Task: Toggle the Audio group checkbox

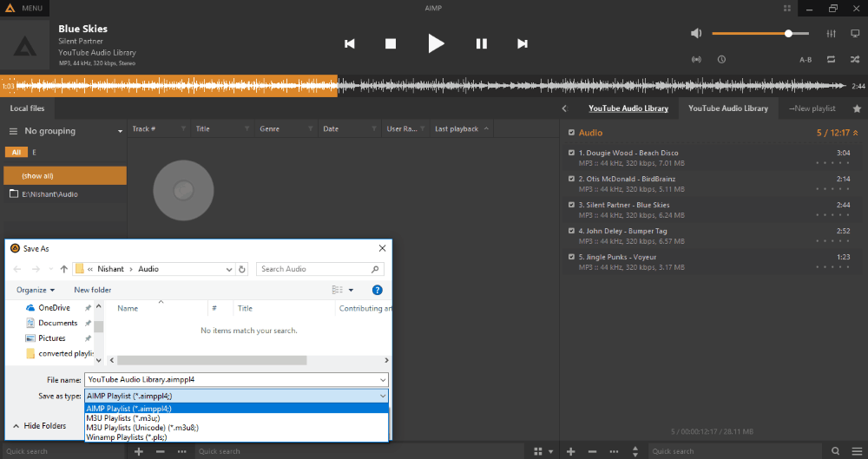Action: pos(571,133)
